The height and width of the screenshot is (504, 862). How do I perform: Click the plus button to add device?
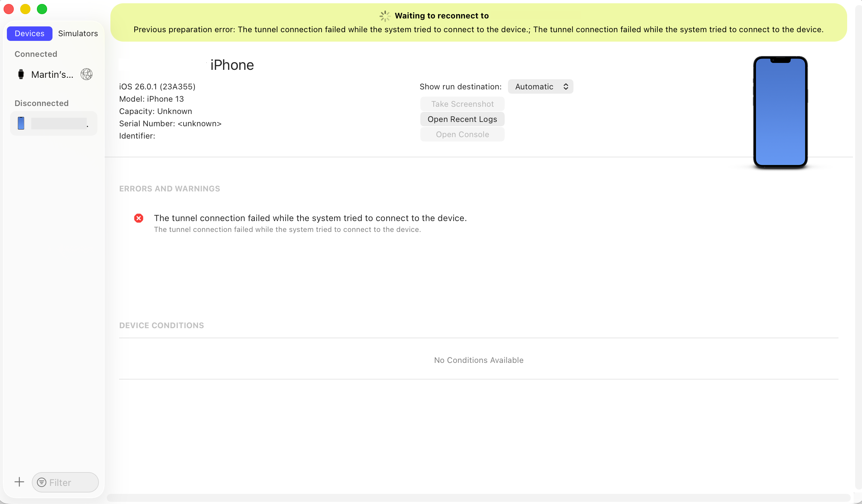[x=19, y=482]
